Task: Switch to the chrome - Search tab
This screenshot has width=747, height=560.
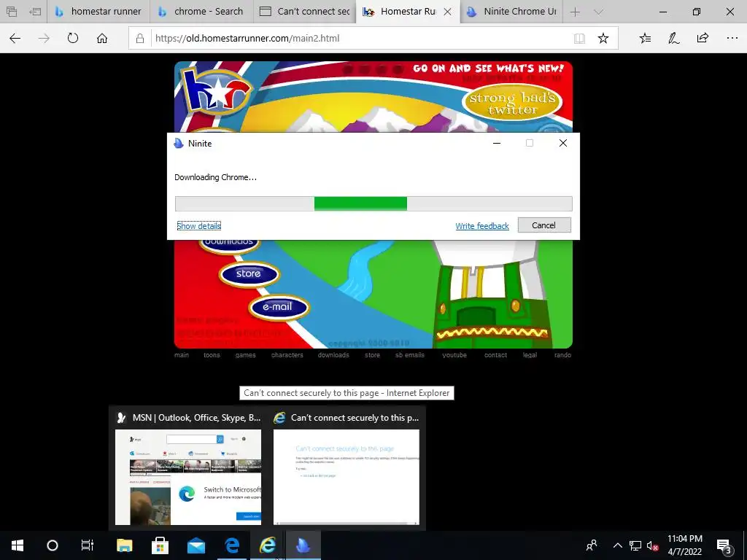Action: (x=201, y=12)
